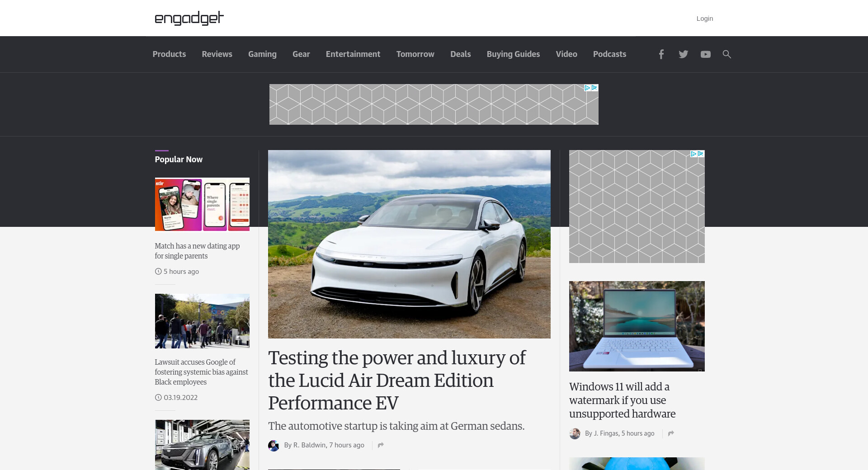Share the Lucid Air article
The height and width of the screenshot is (470, 868).
tap(381, 445)
